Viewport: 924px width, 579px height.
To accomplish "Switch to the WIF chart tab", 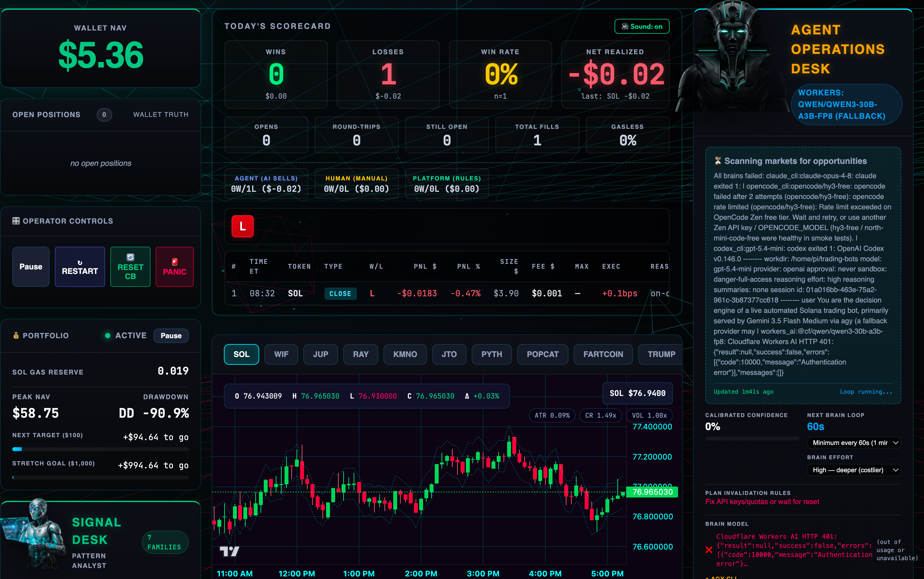I will 281,354.
